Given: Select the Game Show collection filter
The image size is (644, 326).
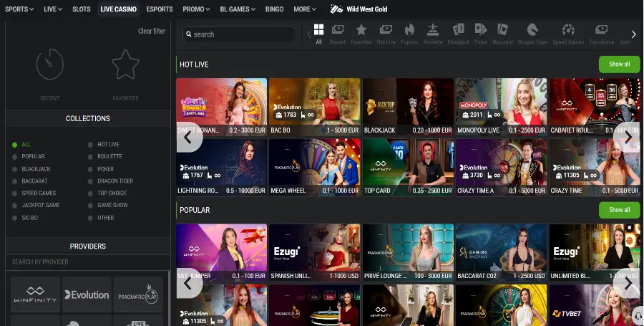Looking at the screenshot, I should [108, 205].
